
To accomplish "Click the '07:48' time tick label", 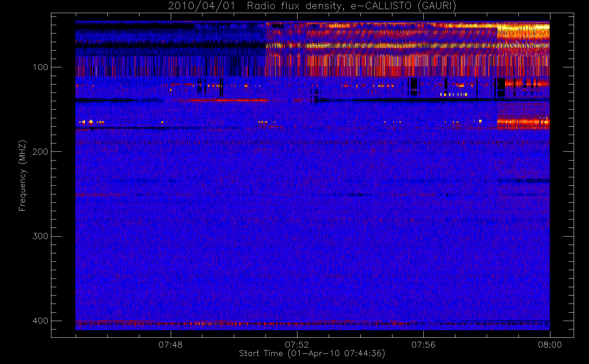I will 170,345.
